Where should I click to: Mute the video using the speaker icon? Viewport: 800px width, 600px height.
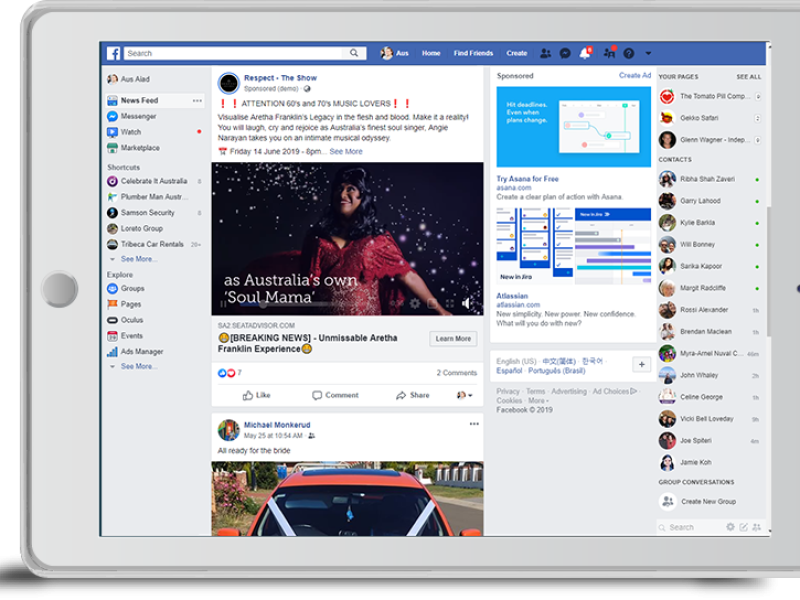466,304
